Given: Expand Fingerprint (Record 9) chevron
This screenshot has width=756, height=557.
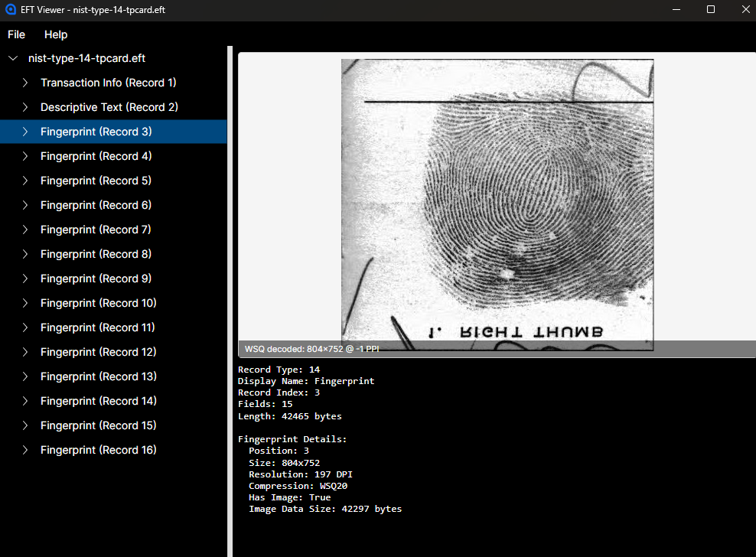Looking at the screenshot, I should [x=25, y=278].
